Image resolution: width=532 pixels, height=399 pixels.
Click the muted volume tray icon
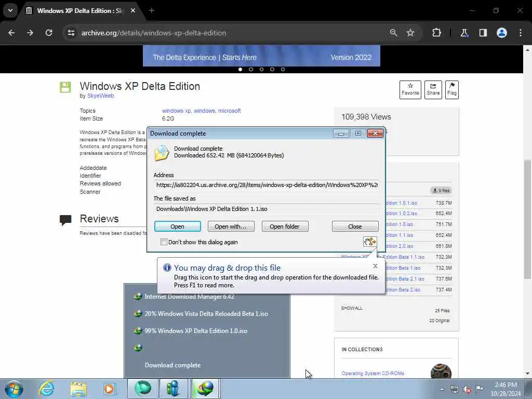click(x=467, y=389)
